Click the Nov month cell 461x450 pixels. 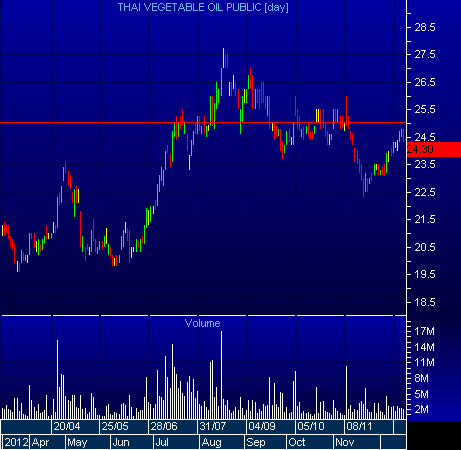pyautogui.click(x=356, y=442)
